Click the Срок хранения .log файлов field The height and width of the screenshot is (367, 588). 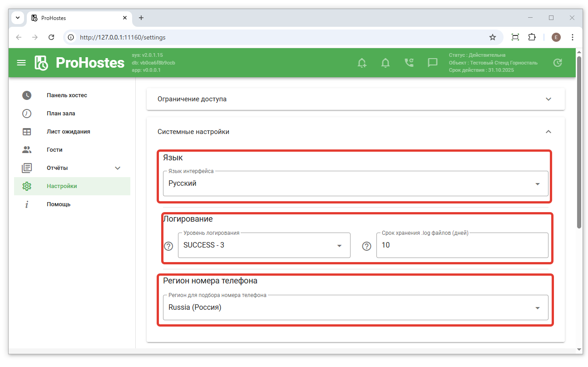[462, 245]
